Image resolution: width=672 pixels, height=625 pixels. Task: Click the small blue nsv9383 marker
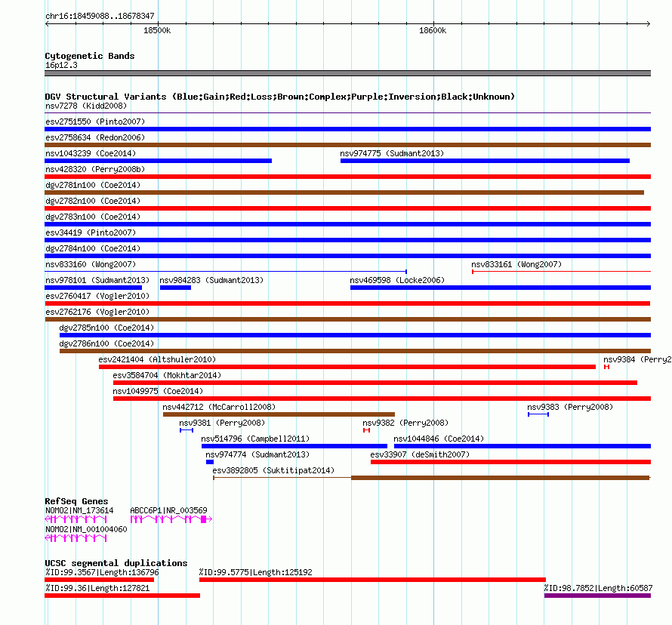click(538, 414)
